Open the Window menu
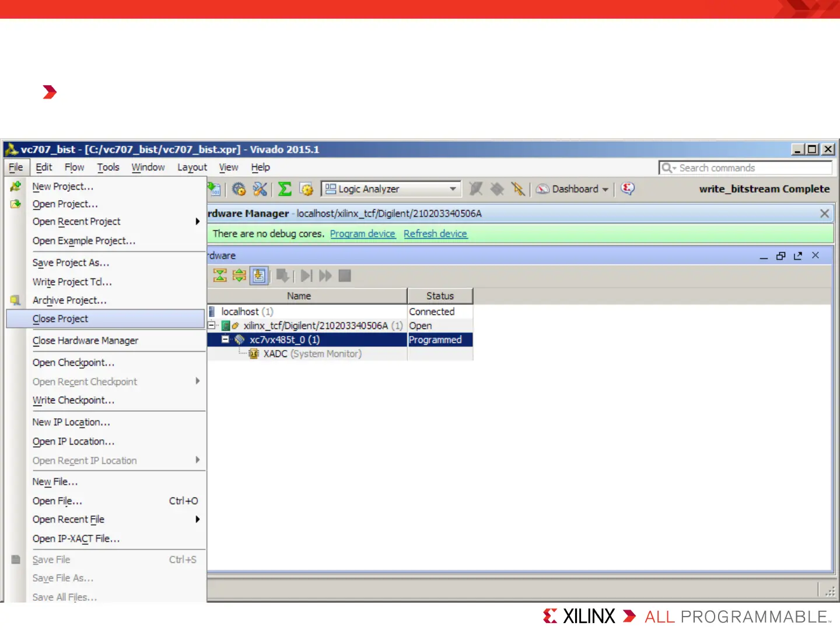 (x=148, y=167)
